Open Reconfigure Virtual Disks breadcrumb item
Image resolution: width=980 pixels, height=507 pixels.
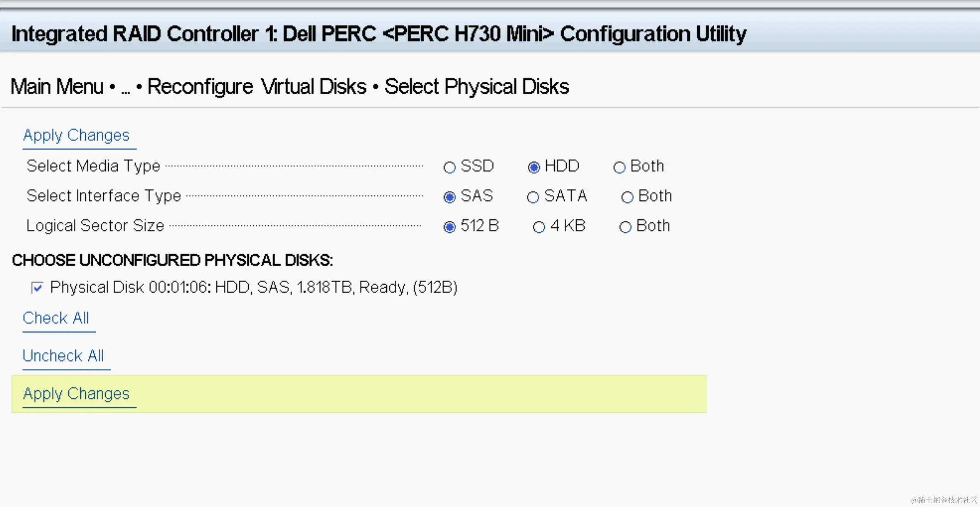[x=257, y=87]
